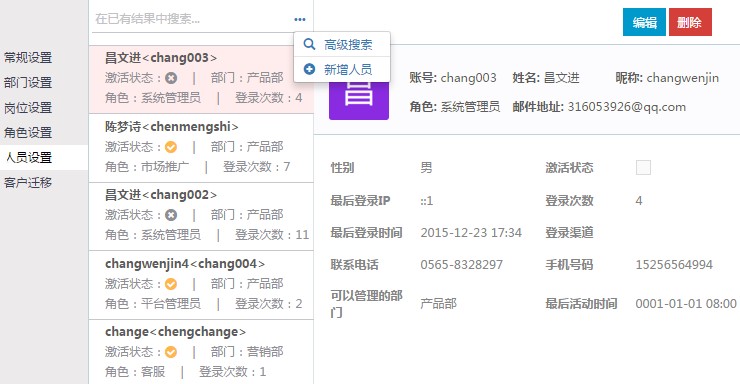Click the phone number 0565-8328297

pyautogui.click(x=462, y=265)
